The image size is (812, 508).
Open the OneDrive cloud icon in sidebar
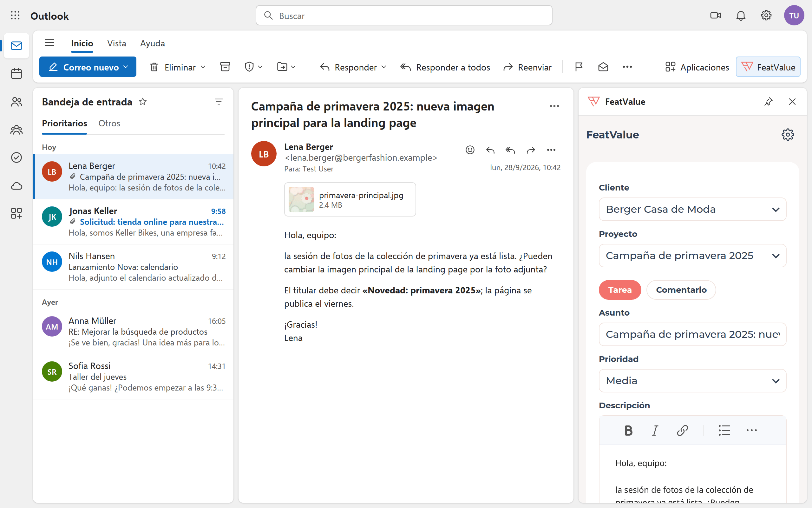pos(16,186)
